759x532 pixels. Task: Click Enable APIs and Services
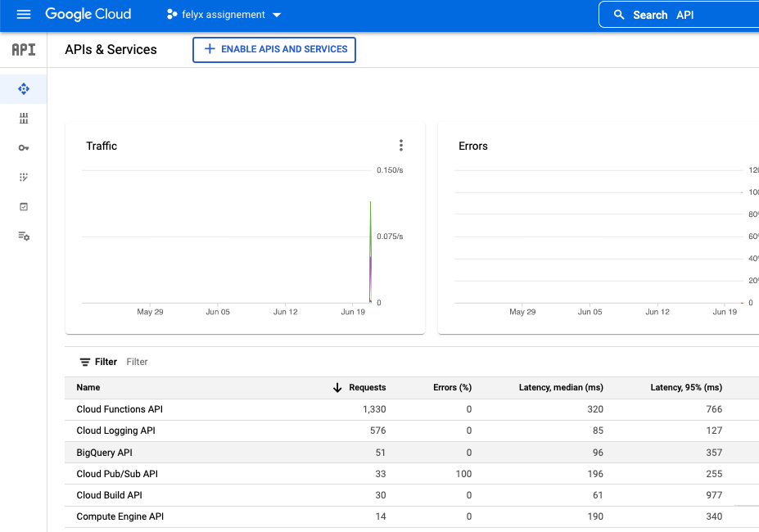point(273,50)
